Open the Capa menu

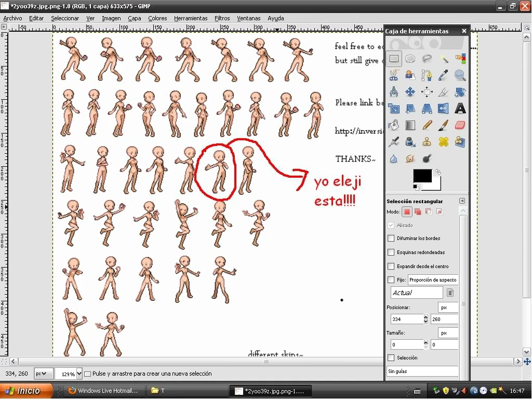134,18
